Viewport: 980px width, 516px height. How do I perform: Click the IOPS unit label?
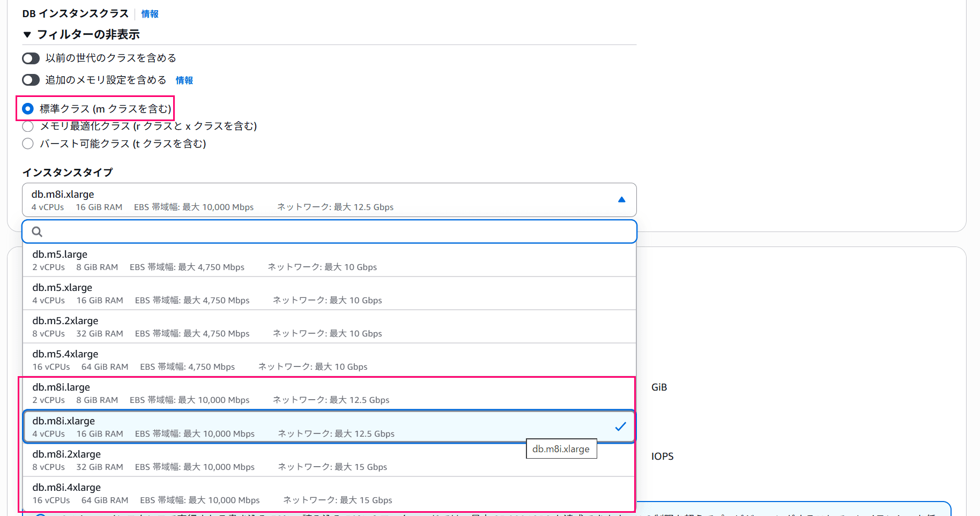[x=663, y=457]
